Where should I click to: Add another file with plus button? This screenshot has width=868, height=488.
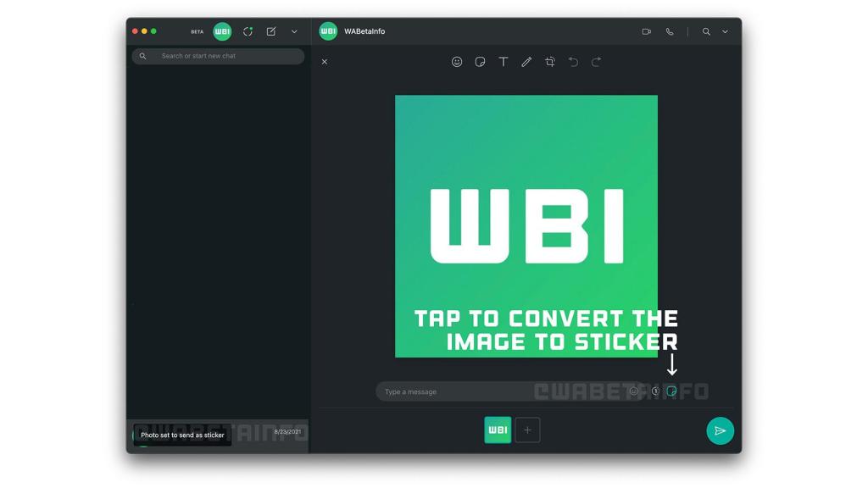(527, 430)
